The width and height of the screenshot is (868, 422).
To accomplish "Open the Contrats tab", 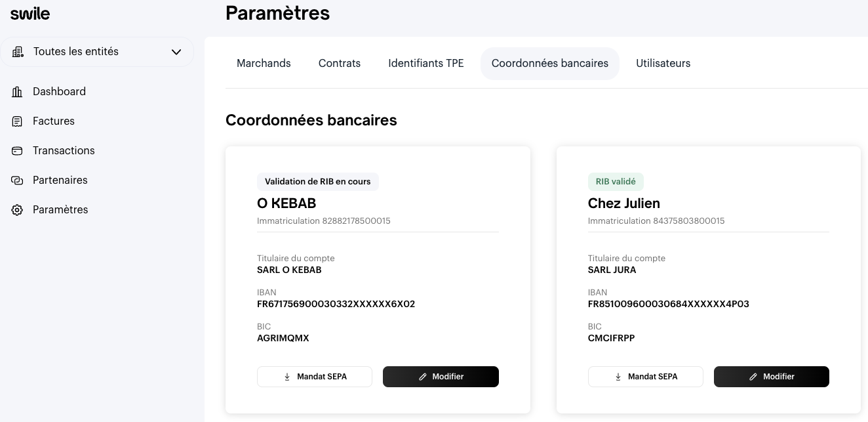I will (340, 64).
